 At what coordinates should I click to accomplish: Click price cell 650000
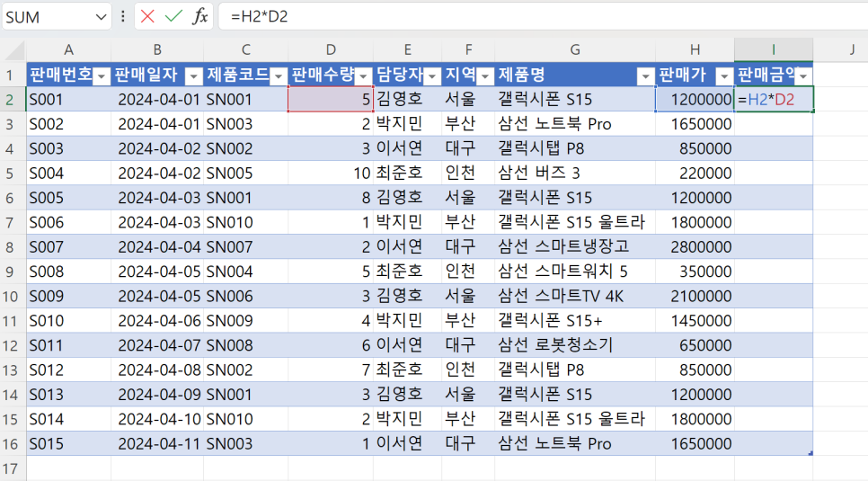[695, 345]
